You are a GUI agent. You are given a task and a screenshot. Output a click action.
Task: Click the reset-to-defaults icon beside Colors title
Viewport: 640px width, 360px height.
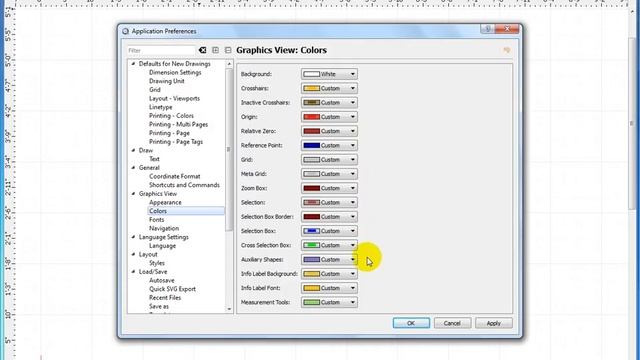(x=507, y=50)
